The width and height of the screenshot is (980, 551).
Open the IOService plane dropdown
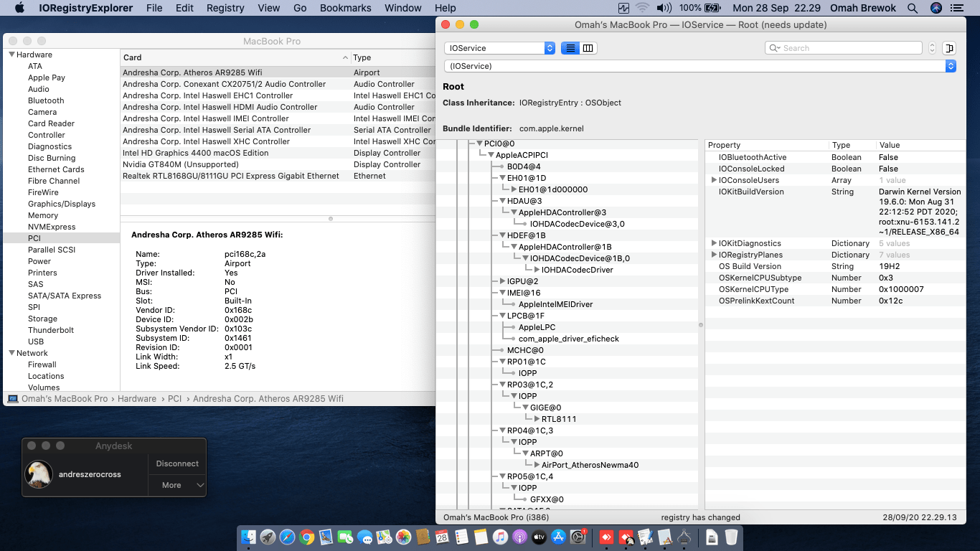click(x=499, y=48)
